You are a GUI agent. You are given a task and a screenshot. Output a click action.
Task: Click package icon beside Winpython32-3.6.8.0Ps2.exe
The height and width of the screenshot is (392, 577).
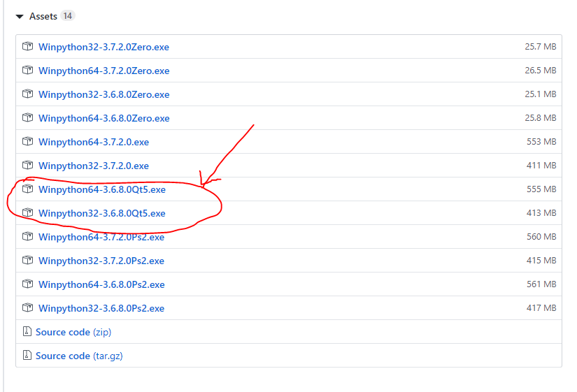tap(27, 307)
